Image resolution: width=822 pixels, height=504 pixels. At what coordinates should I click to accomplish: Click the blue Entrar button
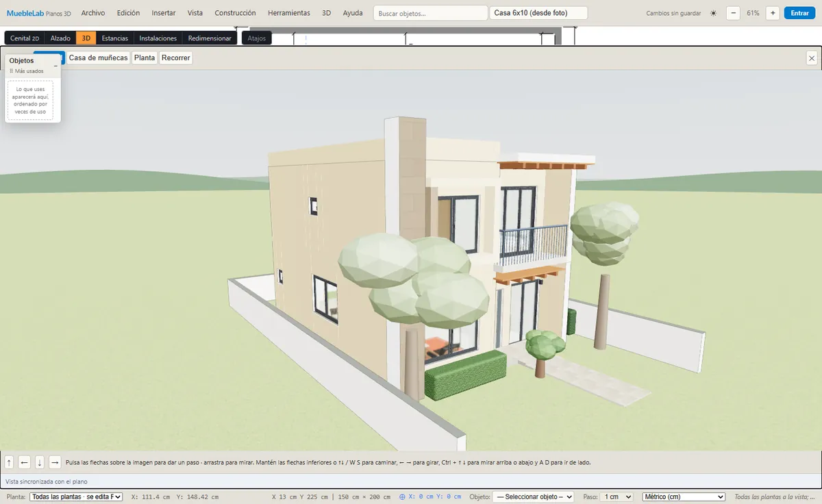coord(799,13)
